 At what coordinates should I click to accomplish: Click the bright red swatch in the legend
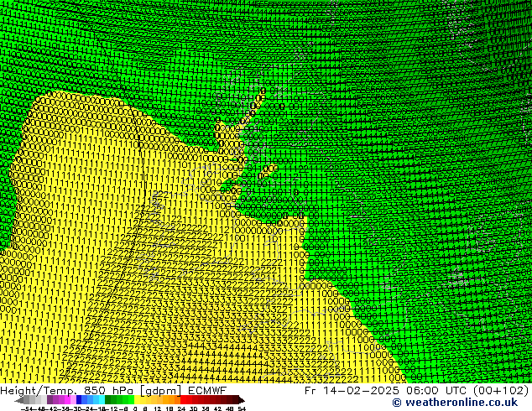tap(183, 400)
